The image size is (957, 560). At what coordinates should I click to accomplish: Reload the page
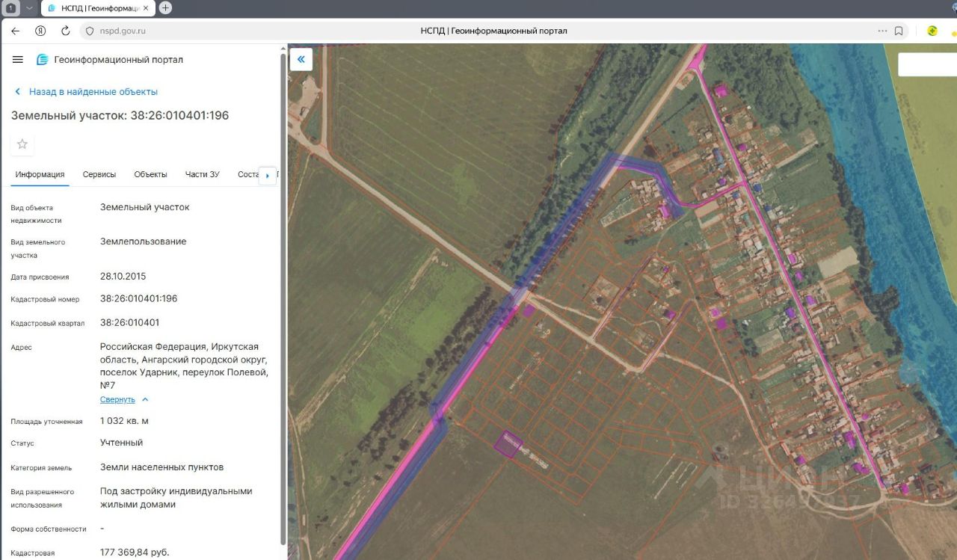point(66,31)
